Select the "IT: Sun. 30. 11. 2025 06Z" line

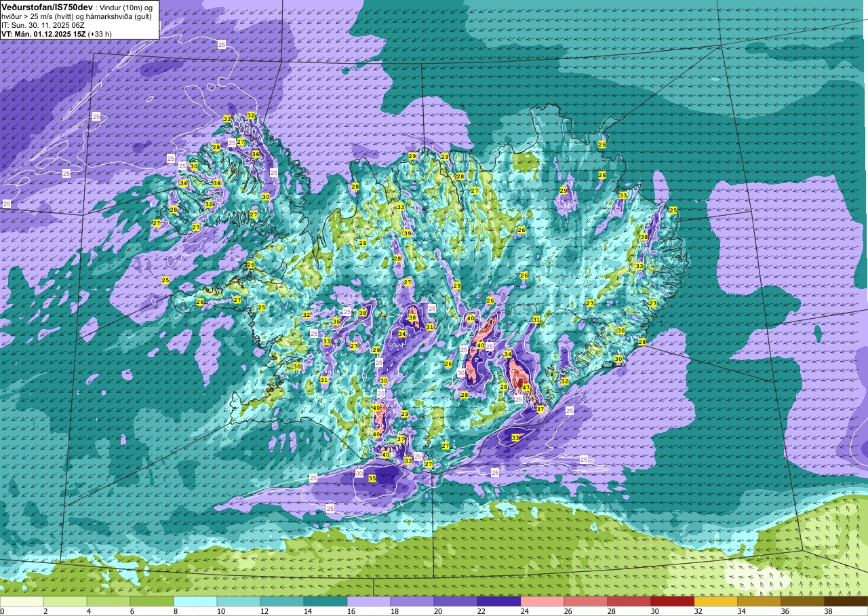[43, 24]
